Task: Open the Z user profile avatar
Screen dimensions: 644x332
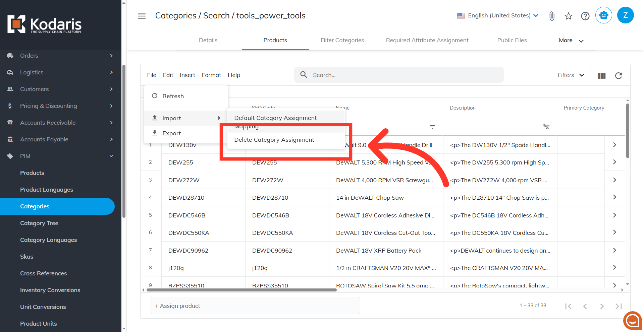Action: coord(626,15)
